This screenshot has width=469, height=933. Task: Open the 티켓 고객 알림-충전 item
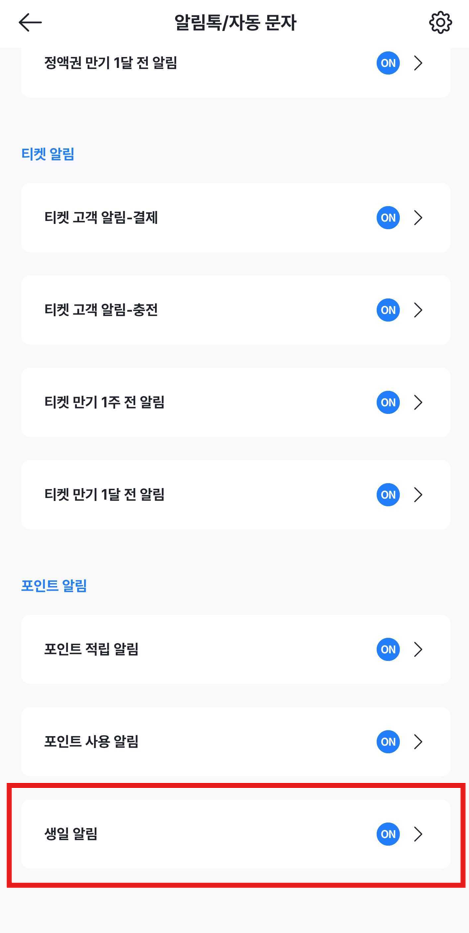236,310
